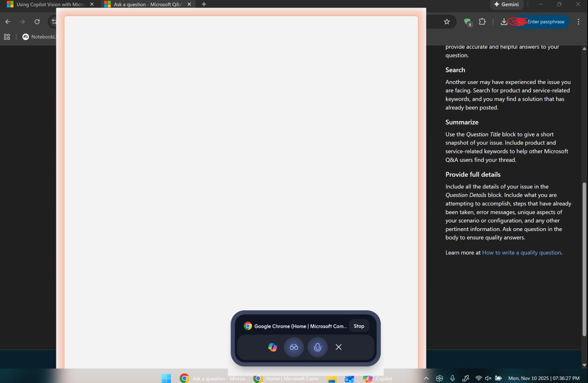Toggle the microphone icon in the system tray
This screenshot has width=588, height=383.
452,378
